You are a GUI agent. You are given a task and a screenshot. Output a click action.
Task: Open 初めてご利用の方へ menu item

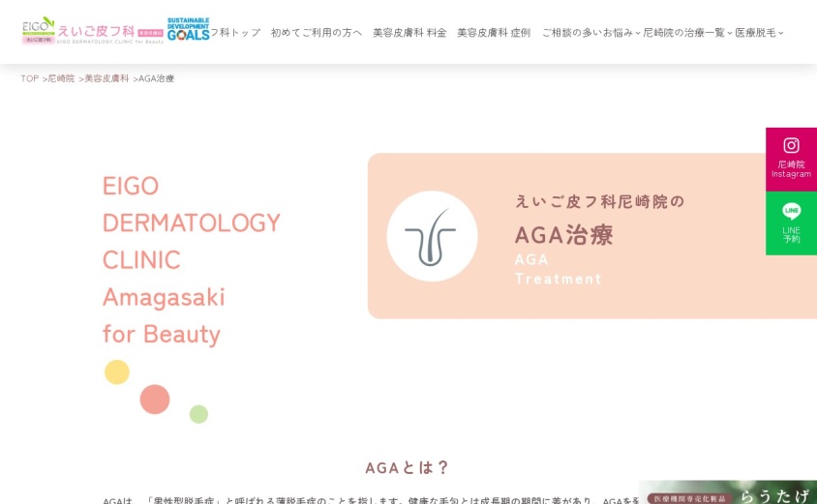click(x=317, y=33)
